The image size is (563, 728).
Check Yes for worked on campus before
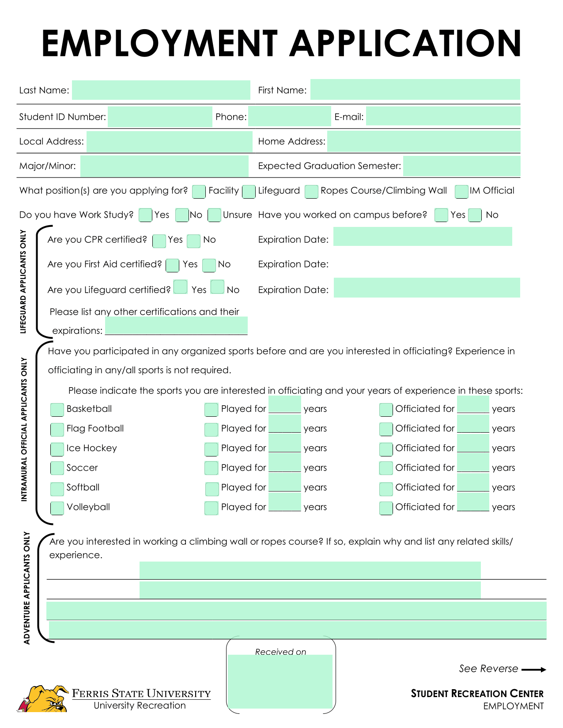tap(441, 215)
